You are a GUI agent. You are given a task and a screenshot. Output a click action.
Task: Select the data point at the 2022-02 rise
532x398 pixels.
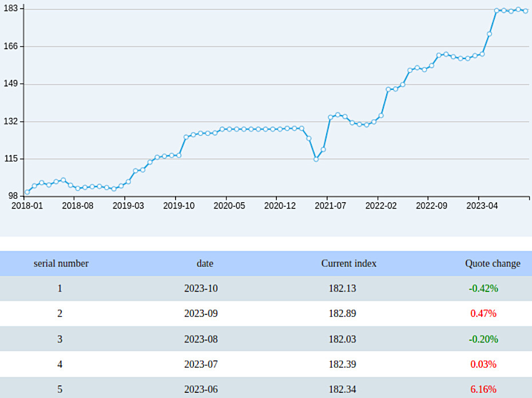click(380, 116)
